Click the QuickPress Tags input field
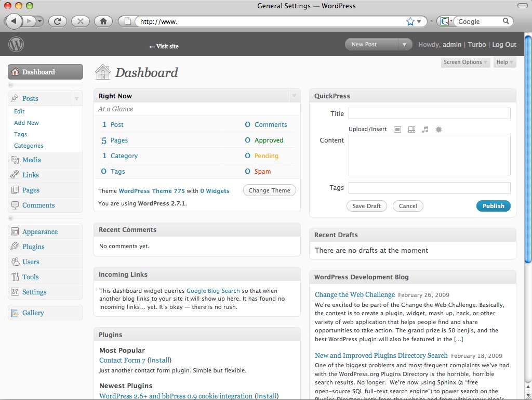 (x=430, y=188)
